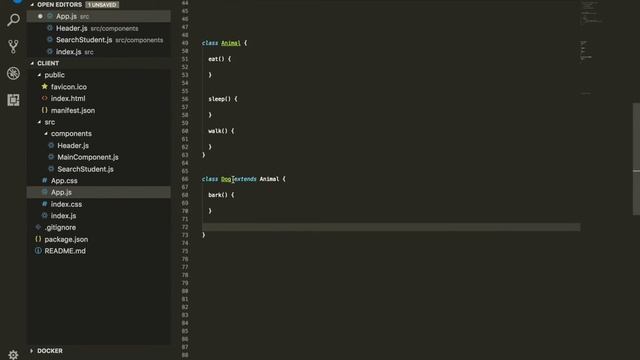Click the React icon beside MainComponent.js

51,157
